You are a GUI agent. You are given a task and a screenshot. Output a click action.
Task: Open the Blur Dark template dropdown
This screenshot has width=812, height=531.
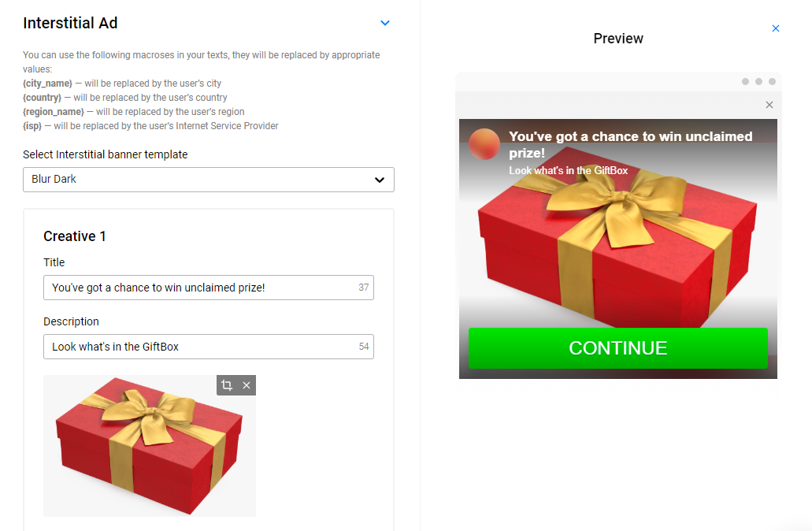pos(209,180)
